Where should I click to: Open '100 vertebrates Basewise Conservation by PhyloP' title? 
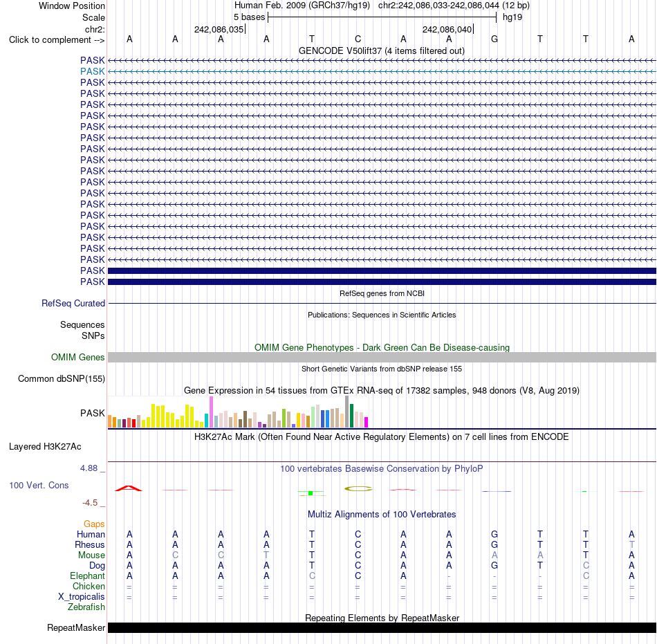point(382,469)
